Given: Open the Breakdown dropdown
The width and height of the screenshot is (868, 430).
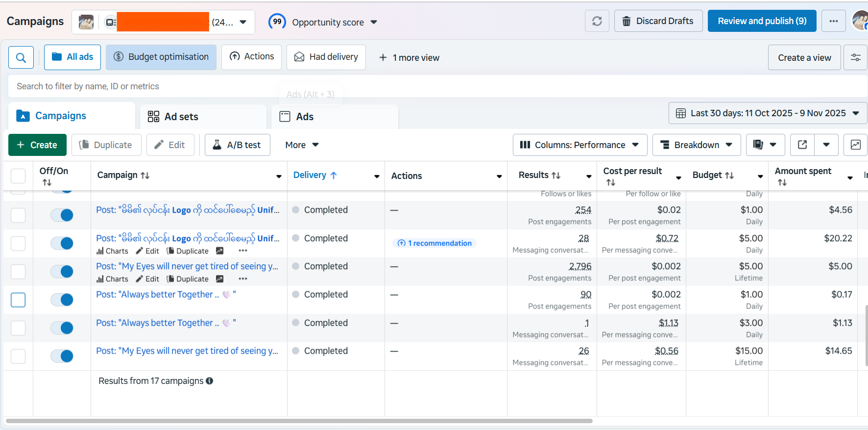Looking at the screenshot, I should click(x=696, y=145).
